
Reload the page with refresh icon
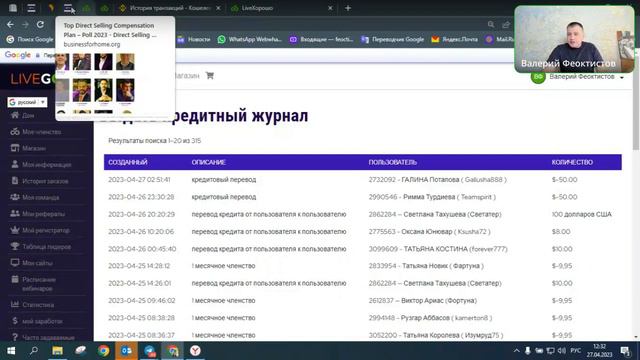[x=40, y=24]
